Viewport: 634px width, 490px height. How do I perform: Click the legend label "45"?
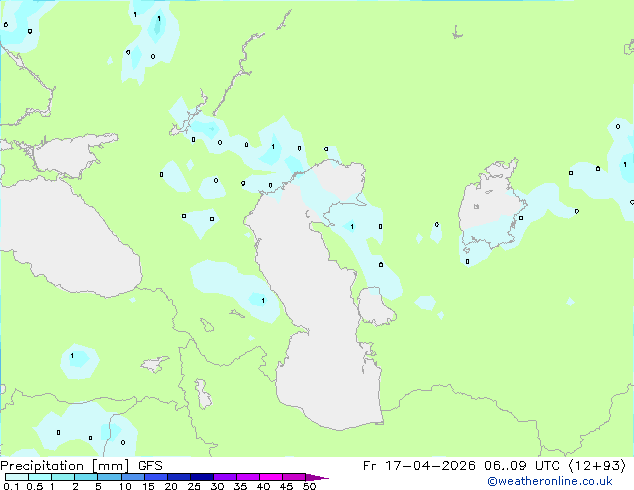pos(286,486)
